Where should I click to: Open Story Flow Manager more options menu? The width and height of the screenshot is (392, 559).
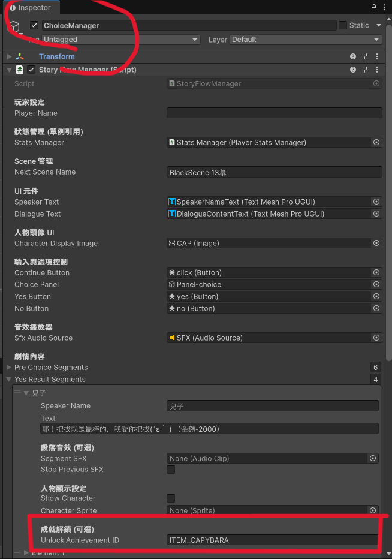pyautogui.click(x=377, y=70)
